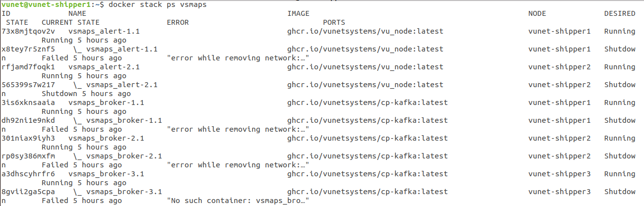
Task: Click task ID 73x8mjtqov2v
Action: pos(28,31)
